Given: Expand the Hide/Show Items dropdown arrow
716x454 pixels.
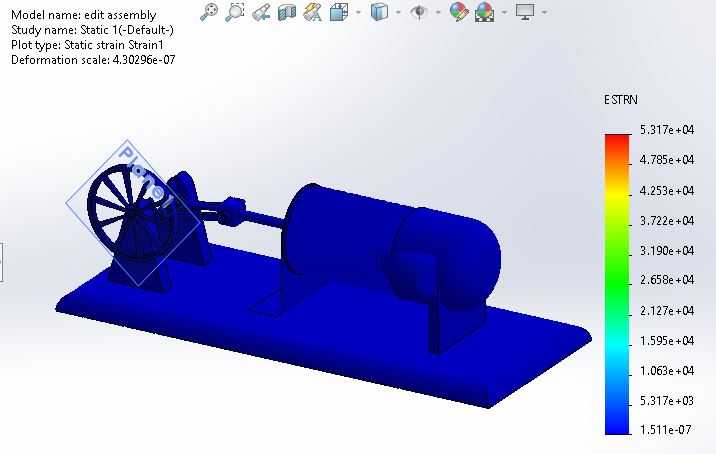Looking at the screenshot, I should click(438, 12).
